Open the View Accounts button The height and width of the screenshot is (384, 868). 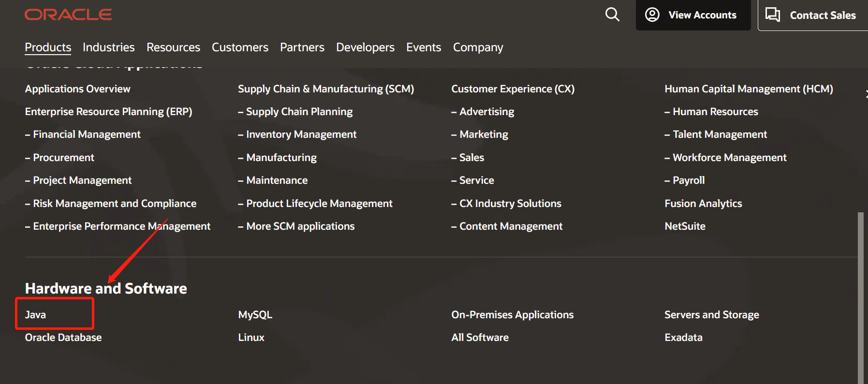click(692, 15)
